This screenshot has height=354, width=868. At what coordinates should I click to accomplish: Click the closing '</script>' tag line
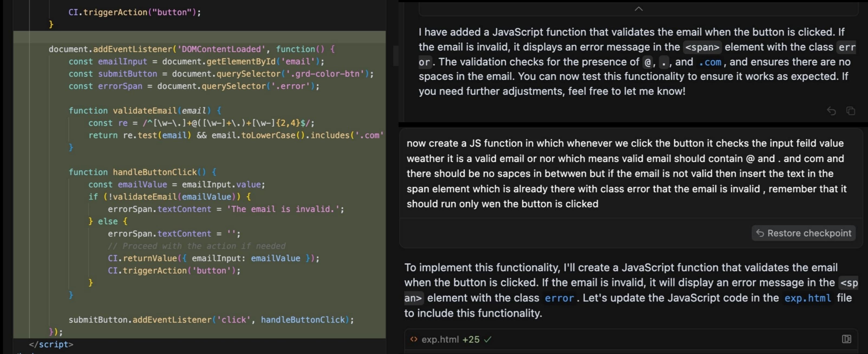pyautogui.click(x=51, y=344)
